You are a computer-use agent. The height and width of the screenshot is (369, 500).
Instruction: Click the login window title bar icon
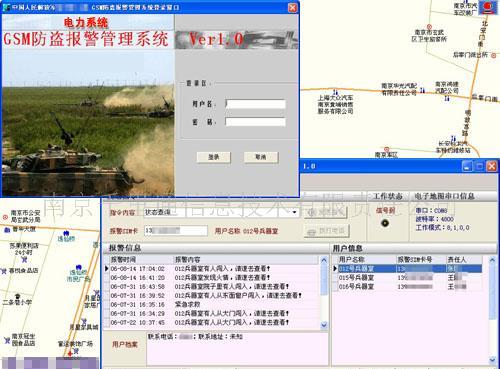pos(6,7)
